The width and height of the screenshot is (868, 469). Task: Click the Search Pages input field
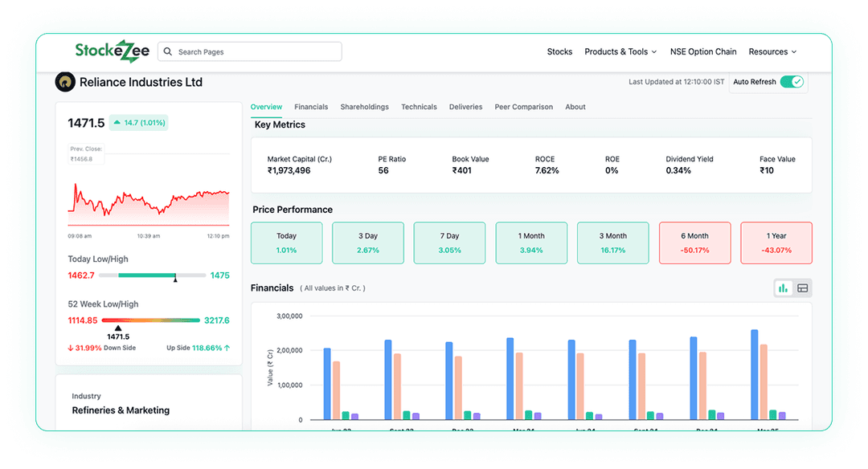pos(250,51)
